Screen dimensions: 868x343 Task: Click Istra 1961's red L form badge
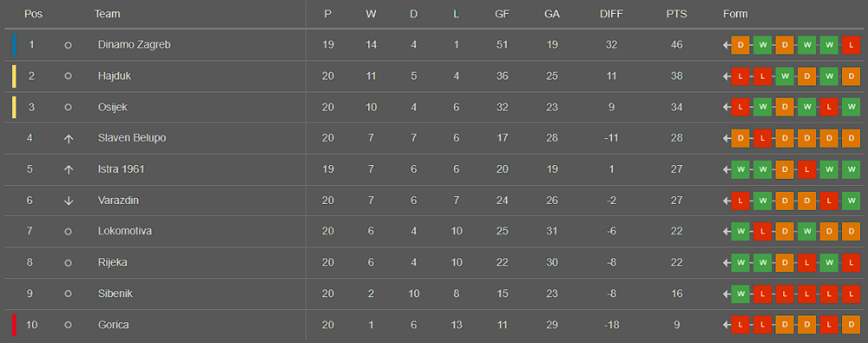point(806,169)
